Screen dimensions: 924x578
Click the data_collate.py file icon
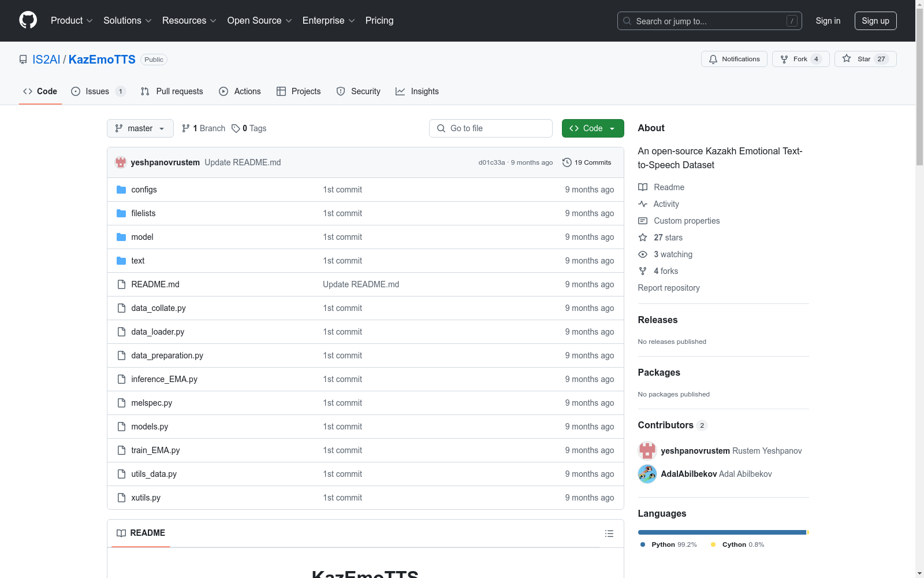(x=121, y=308)
